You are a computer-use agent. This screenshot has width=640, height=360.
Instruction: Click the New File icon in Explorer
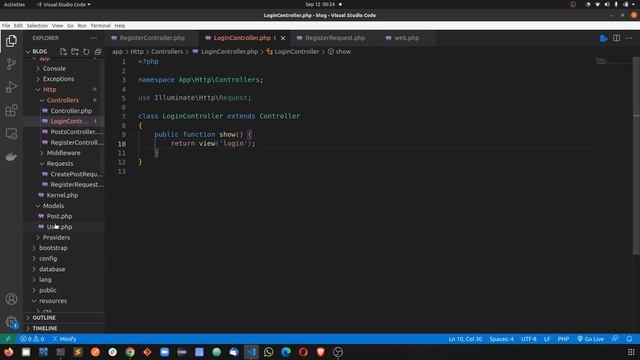pyautogui.click(x=63, y=51)
